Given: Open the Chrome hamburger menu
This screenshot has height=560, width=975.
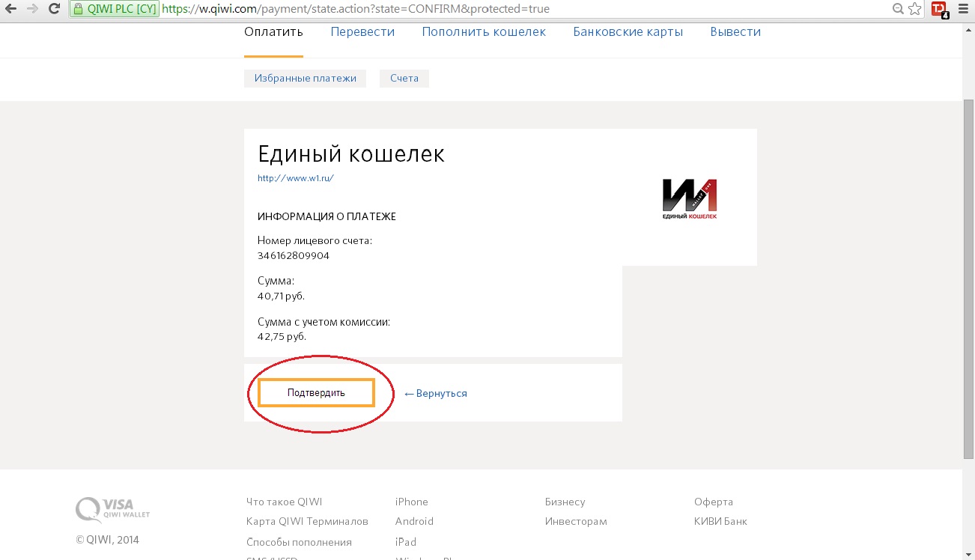Looking at the screenshot, I should (x=963, y=9).
